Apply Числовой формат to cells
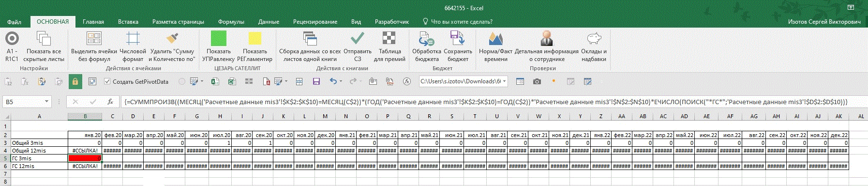The height and width of the screenshot is (186, 868). pos(133,46)
